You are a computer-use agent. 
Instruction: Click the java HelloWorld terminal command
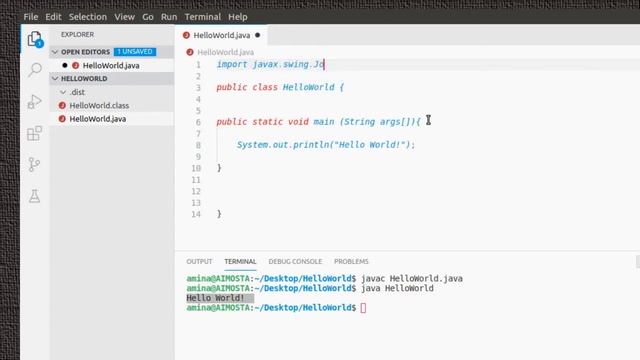click(x=397, y=289)
